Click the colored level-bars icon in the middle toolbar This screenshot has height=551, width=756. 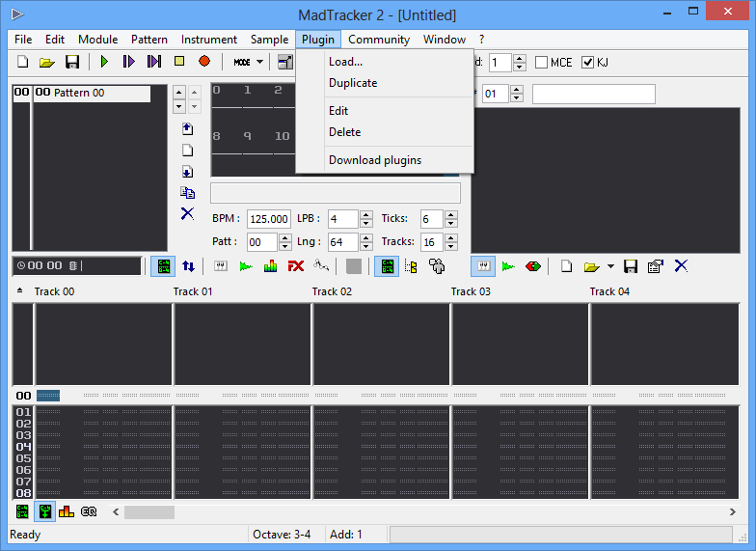click(x=270, y=266)
